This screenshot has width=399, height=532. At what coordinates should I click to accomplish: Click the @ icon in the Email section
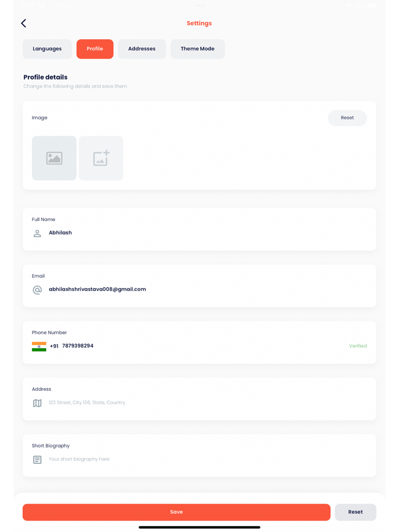coord(37,289)
